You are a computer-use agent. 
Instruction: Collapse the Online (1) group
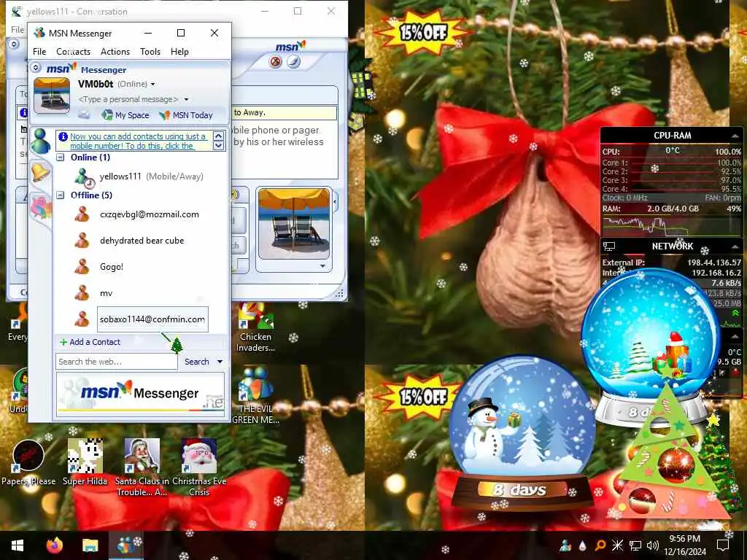coord(61,157)
